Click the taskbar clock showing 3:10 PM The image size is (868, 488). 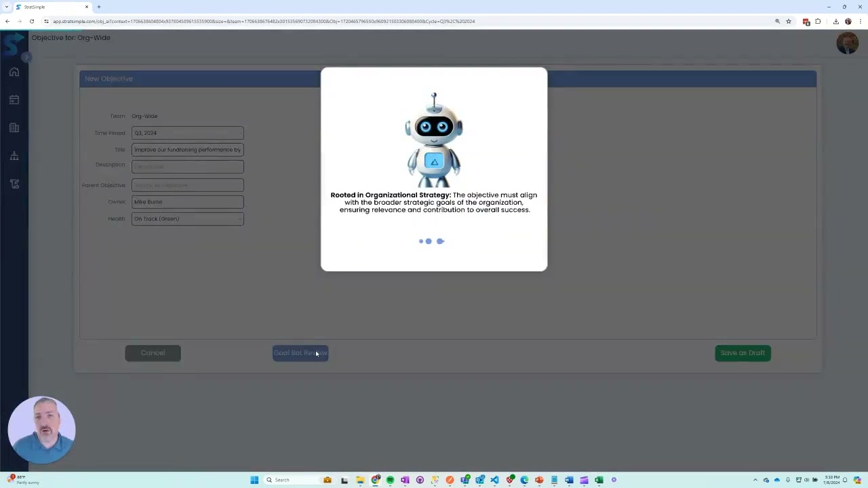831,480
